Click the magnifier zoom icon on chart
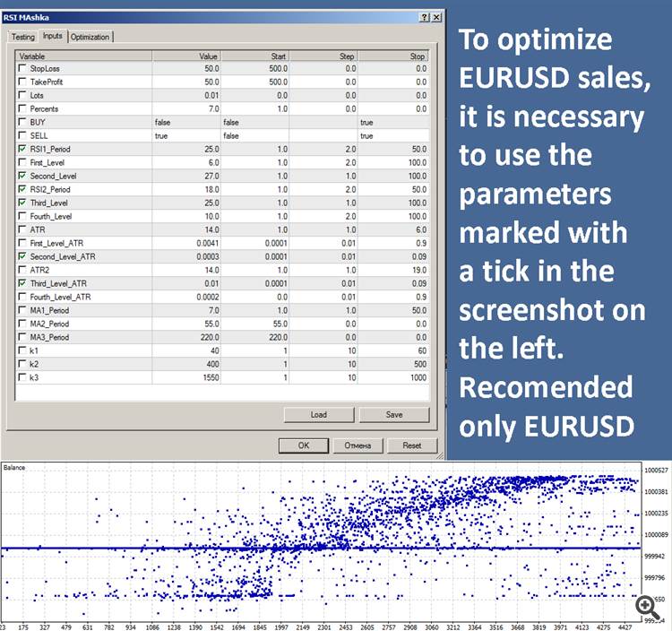Viewport: 672px width, 631px height. [647, 607]
